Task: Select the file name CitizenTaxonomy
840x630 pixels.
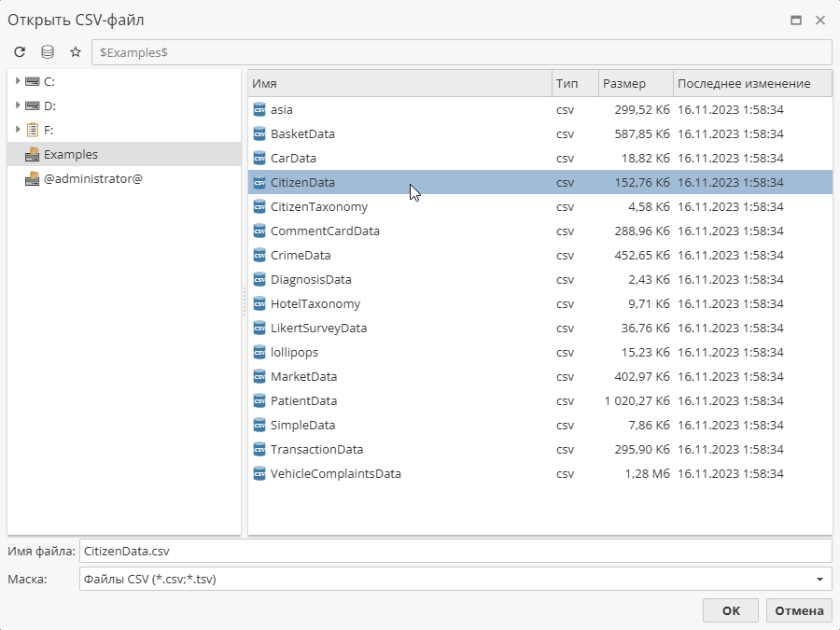Action: point(319,207)
